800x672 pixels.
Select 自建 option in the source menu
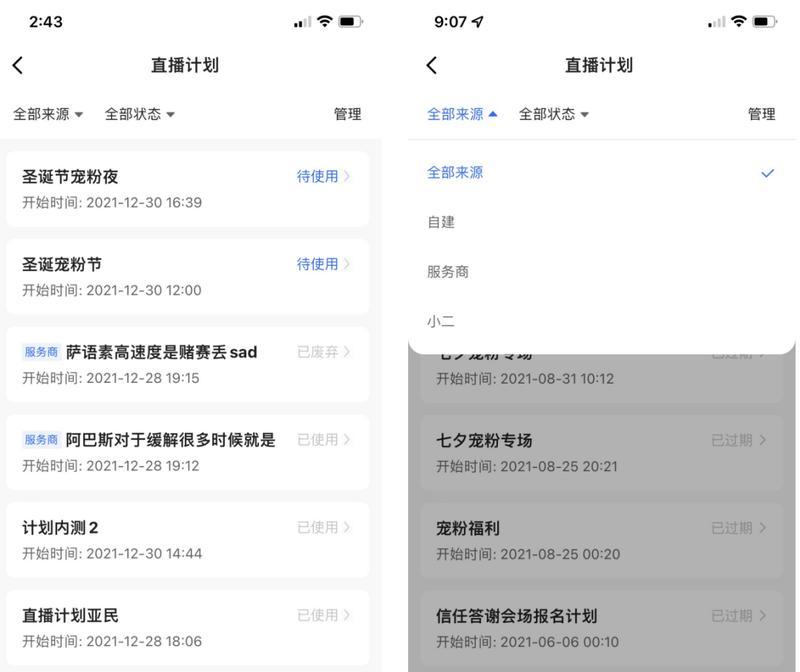tap(601, 222)
